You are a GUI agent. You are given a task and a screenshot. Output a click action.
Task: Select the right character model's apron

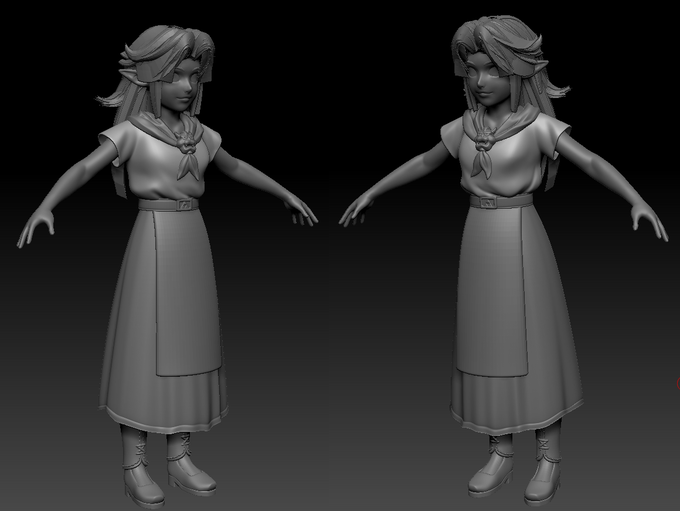491,291
